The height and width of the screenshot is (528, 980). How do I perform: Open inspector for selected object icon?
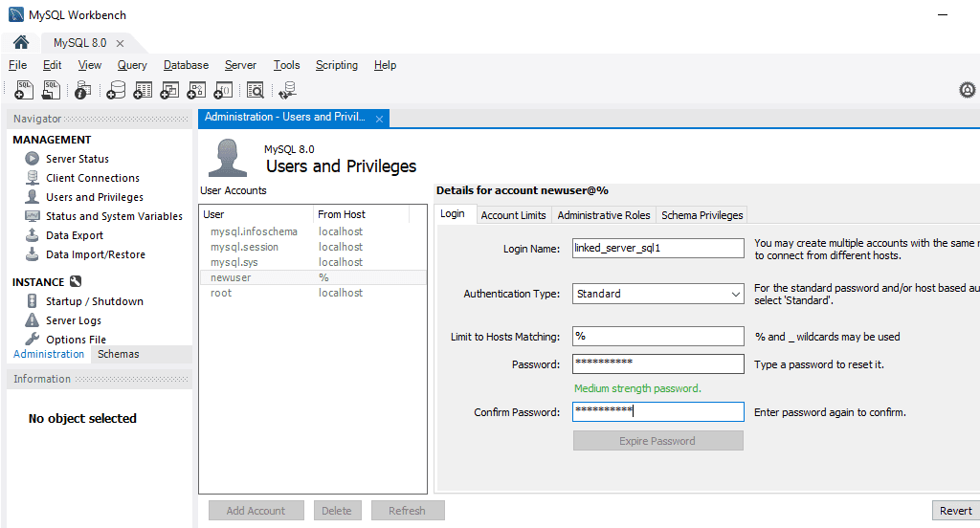point(82,90)
